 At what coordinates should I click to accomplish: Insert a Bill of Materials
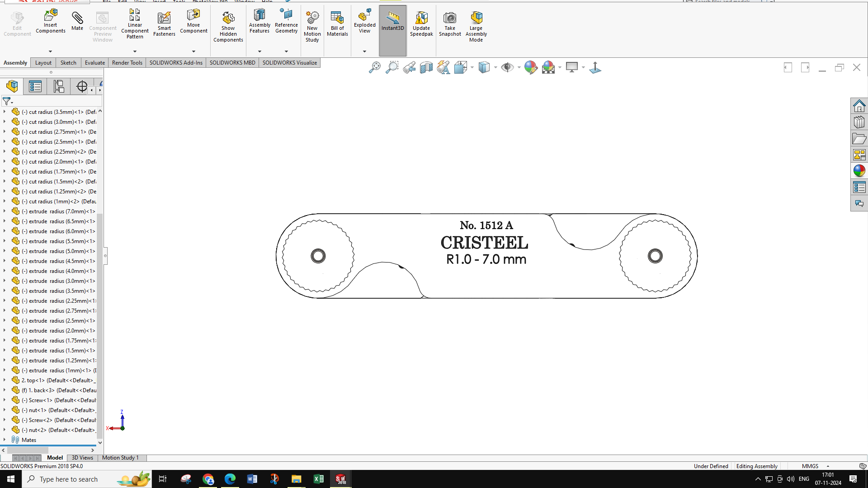click(x=337, y=24)
